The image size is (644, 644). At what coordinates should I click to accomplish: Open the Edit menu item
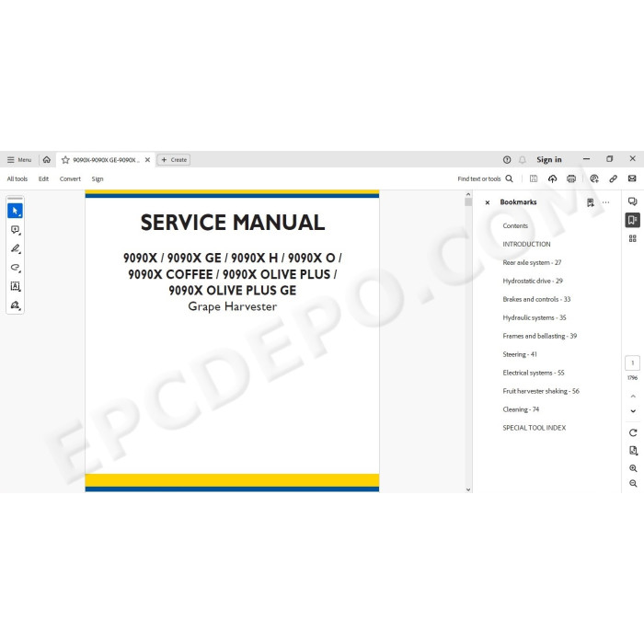coord(43,178)
